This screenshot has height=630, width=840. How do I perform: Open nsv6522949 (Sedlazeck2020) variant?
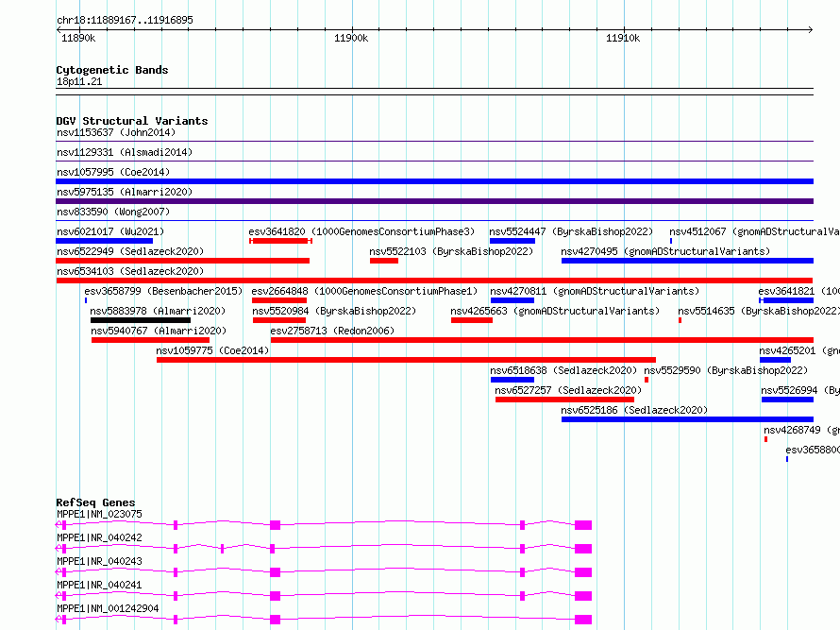pos(130,251)
